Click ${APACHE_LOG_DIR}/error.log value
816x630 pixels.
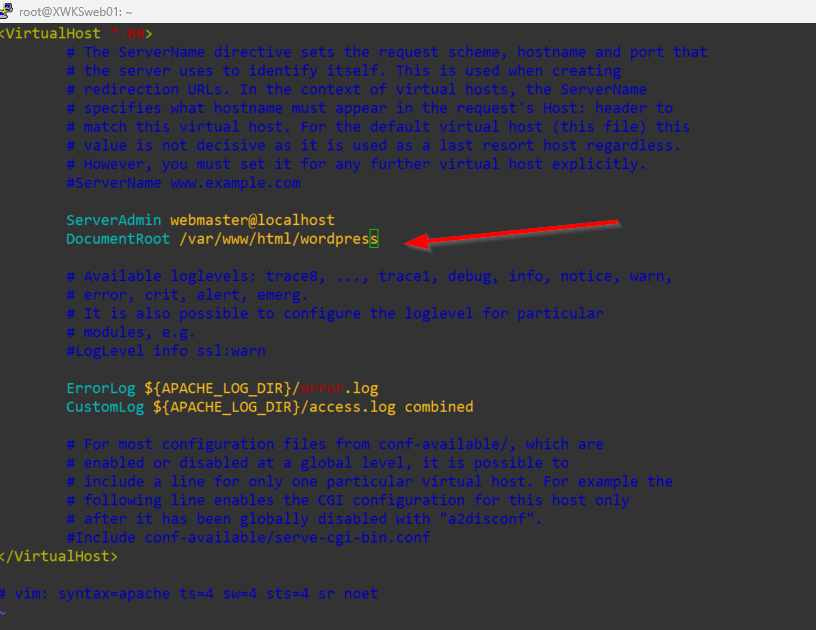pos(261,389)
